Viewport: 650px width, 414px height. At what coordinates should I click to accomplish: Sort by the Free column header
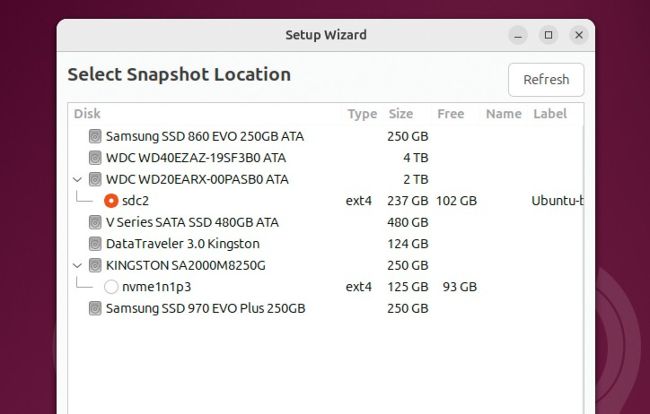pyautogui.click(x=450, y=114)
